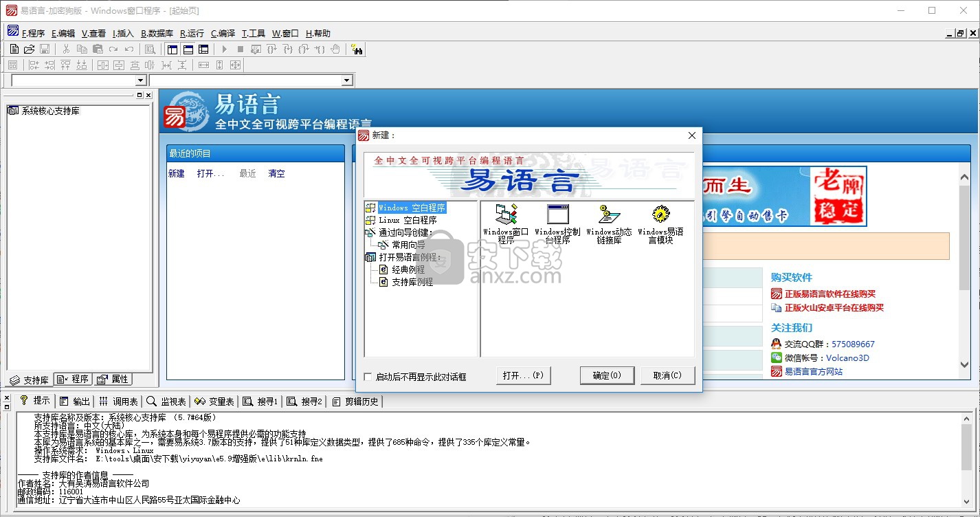This screenshot has height=517, width=980.
Task: Open the E.编辑 menu
Action: pyautogui.click(x=63, y=33)
